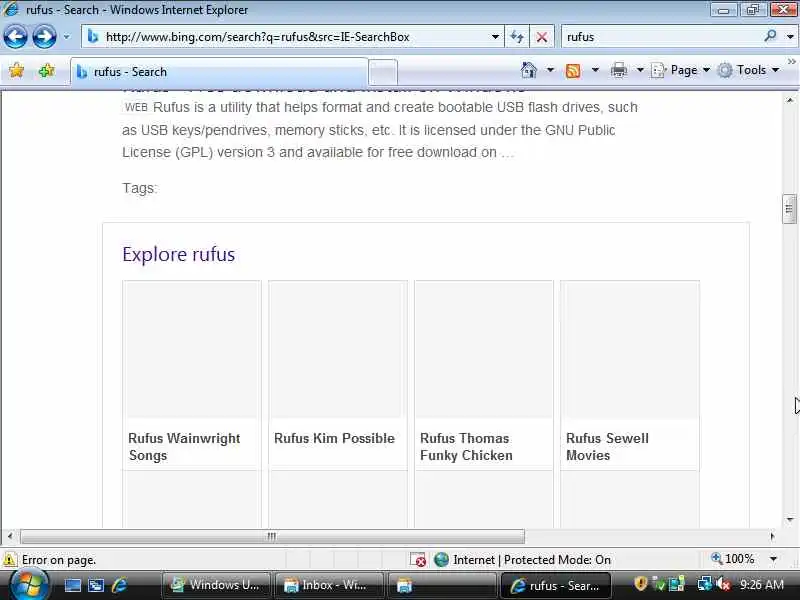Click the muted volume tray icon
Screen dimensions: 800x600
point(723,584)
